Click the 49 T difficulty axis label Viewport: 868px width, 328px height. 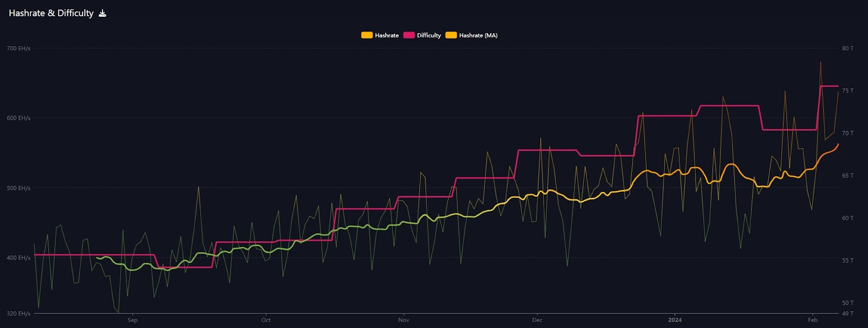(x=847, y=313)
